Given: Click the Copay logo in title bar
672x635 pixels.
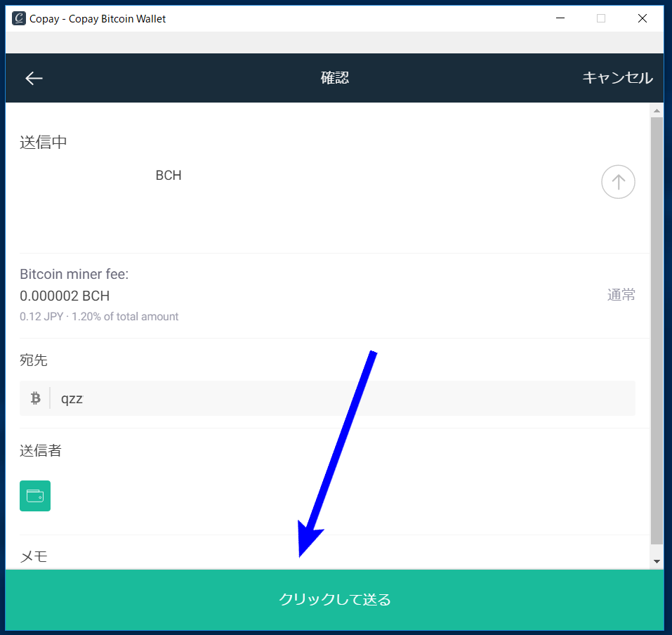Looking at the screenshot, I should pyautogui.click(x=19, y=19).
